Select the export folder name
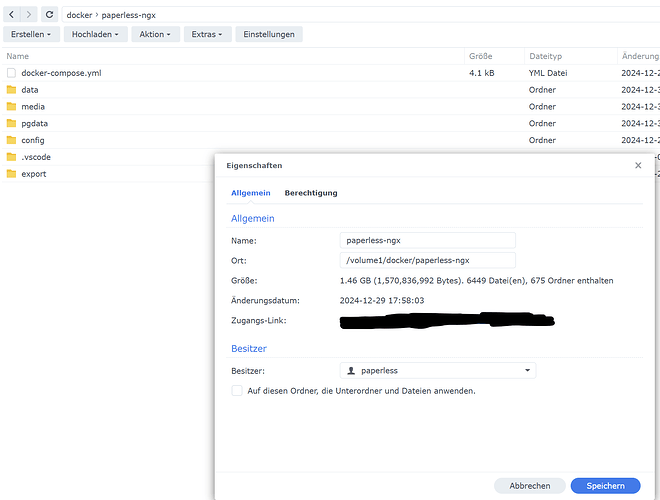660x500 pixels. click(x=34, y=174)
